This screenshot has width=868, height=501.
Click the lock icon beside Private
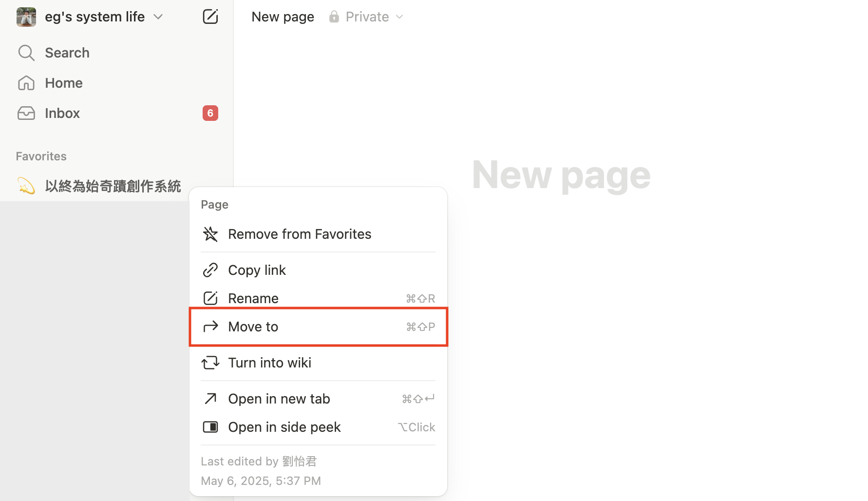(x=334, y=17)
